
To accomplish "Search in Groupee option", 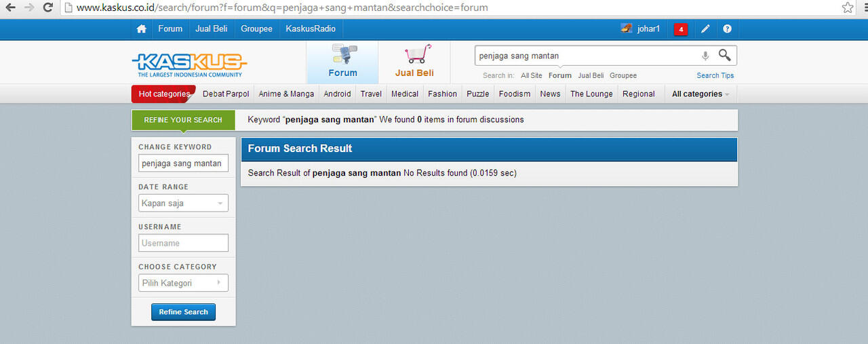I will click(623, 75).
